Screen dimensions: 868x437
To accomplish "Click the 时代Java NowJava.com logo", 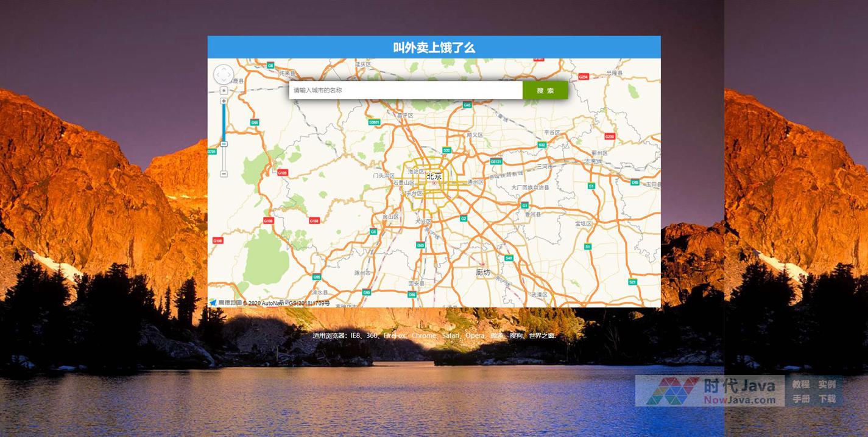I will click(x=710, y=391).
